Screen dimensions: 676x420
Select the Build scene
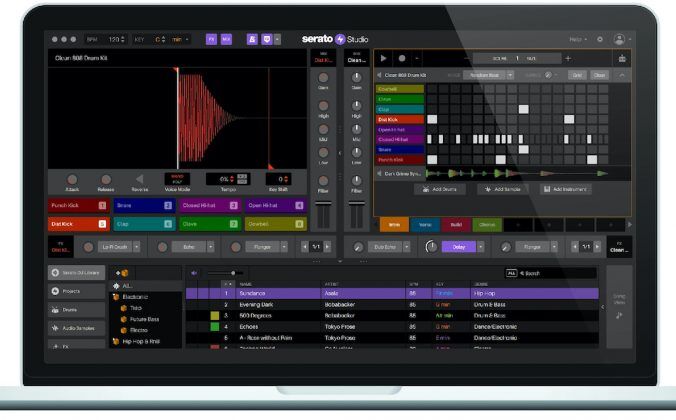click(456, 225)
